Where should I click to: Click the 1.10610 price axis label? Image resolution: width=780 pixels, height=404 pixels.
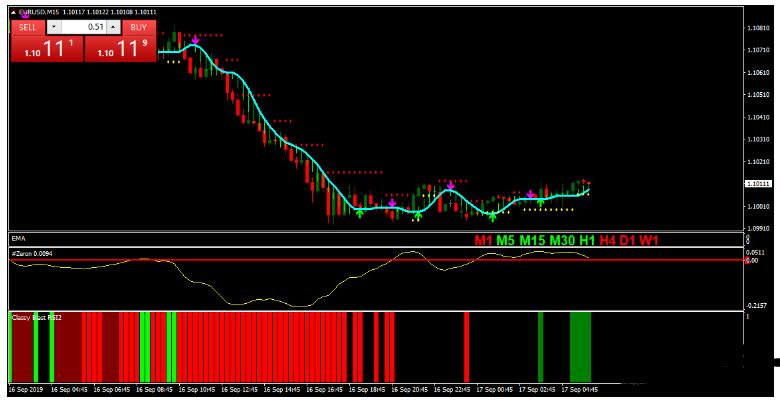coord(759,73)
